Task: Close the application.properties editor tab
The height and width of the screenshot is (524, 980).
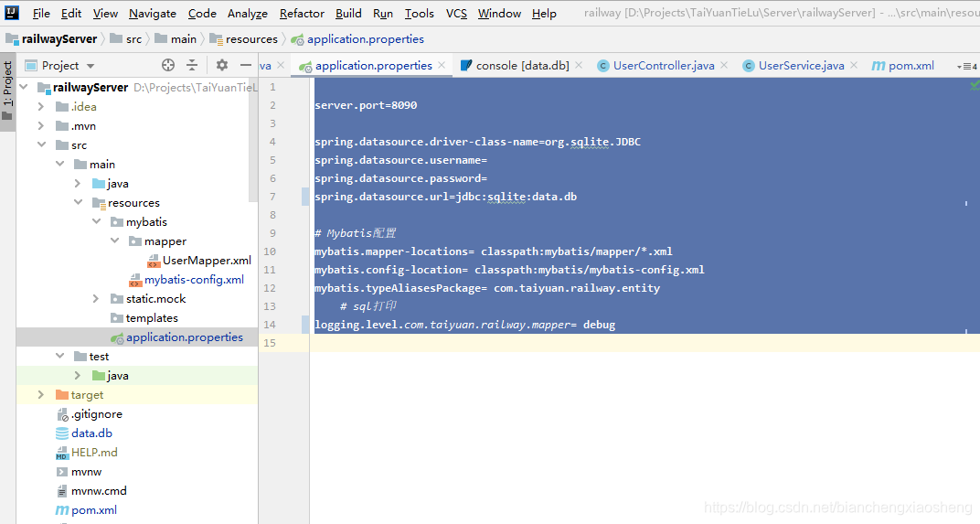Action: (442, 65)
